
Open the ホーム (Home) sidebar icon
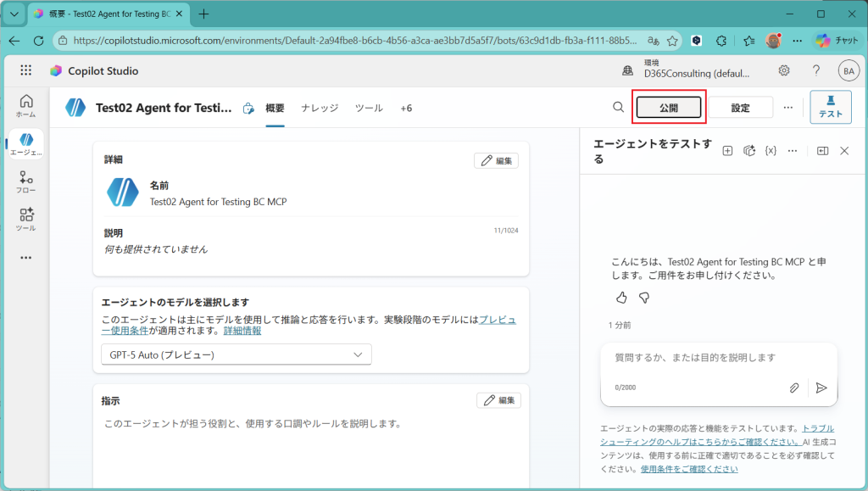tap(25, 105)
